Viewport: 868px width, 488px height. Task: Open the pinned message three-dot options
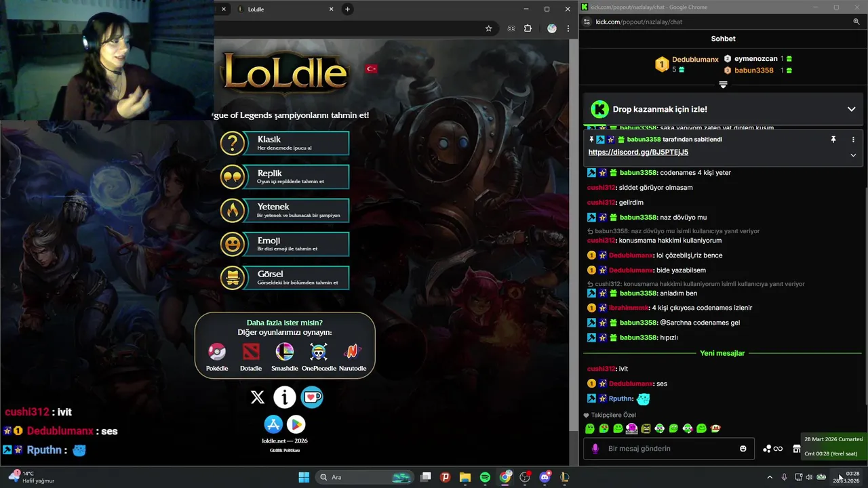pyautogui.click(x=853, y=140)
